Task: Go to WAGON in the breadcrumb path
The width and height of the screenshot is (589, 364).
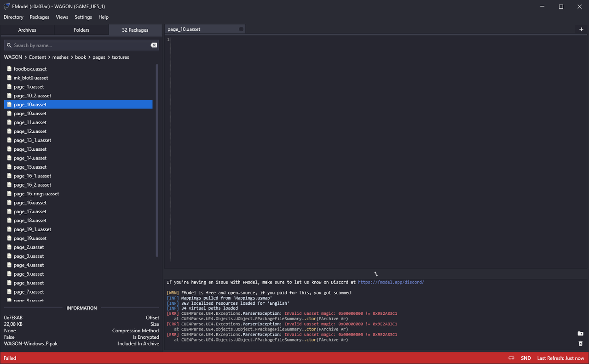Action: (x=13, y=57)
